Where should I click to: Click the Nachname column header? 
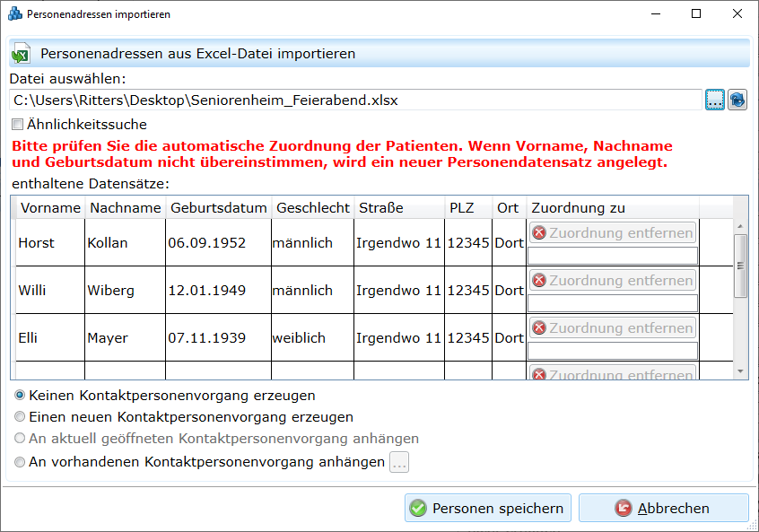(125, 208)
